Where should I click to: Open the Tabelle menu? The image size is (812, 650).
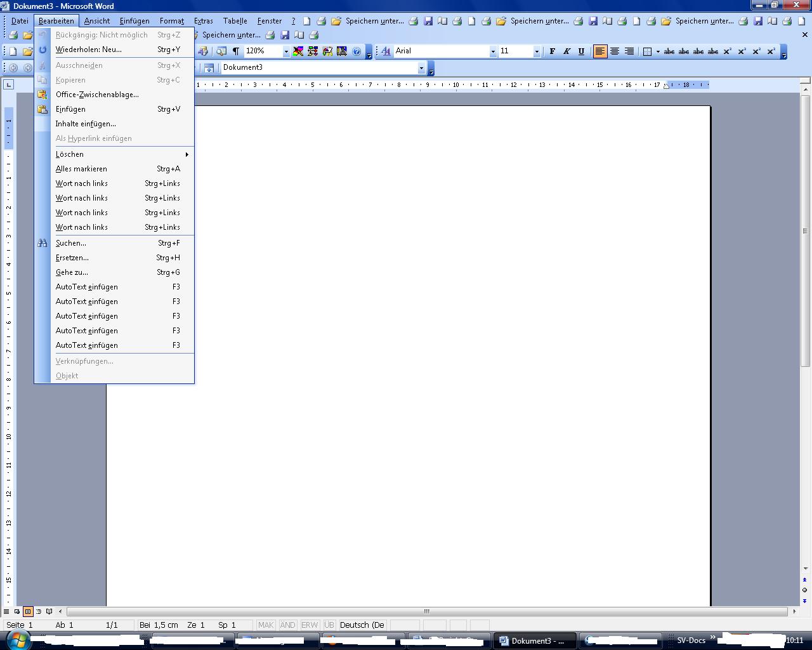point(235,21)
